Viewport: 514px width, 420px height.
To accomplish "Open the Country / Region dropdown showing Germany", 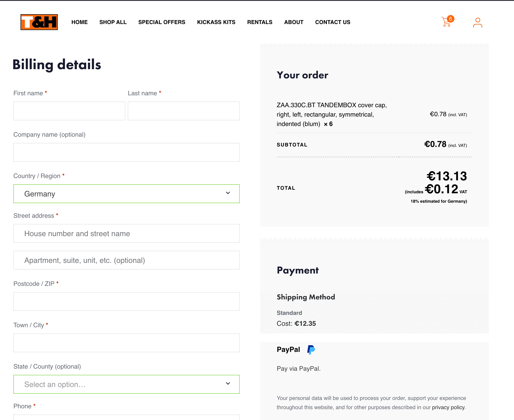I will (126, 193).
